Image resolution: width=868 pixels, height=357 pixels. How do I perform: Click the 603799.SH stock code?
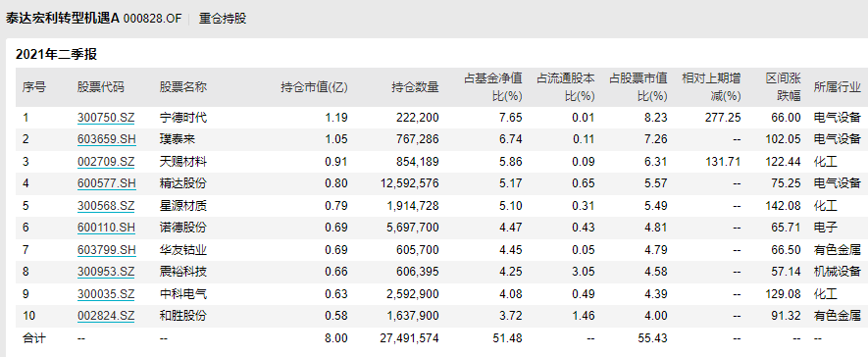106,250
